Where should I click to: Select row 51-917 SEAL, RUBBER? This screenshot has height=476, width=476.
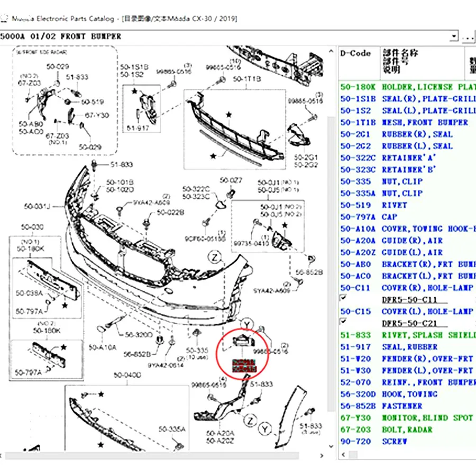[407, 347]
